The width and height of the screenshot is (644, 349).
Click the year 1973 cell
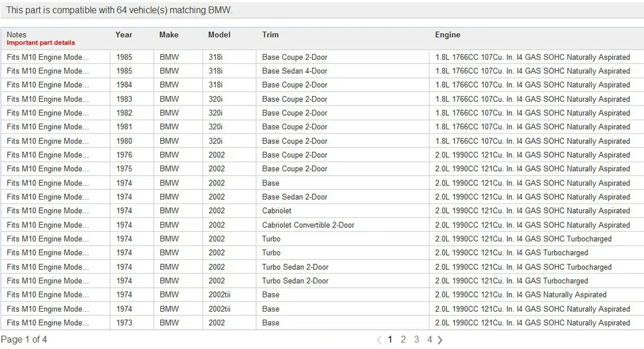tap(124, 323)
